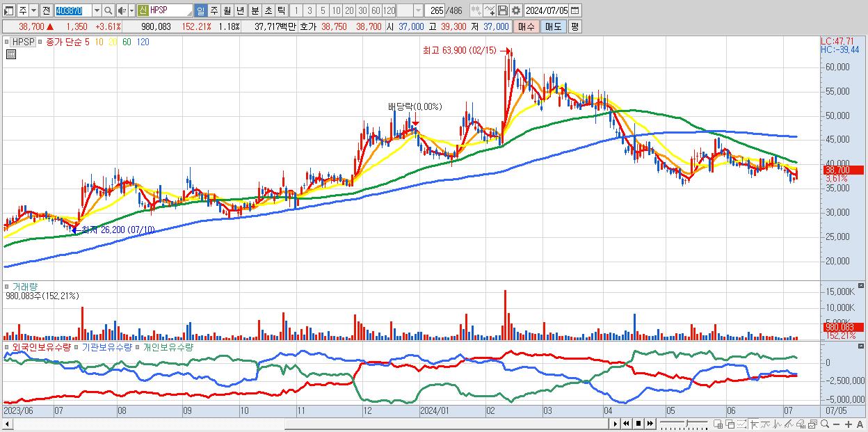Open the calendar date picker icon
This screenshot has height=432, width=868.
pos(574,10)
